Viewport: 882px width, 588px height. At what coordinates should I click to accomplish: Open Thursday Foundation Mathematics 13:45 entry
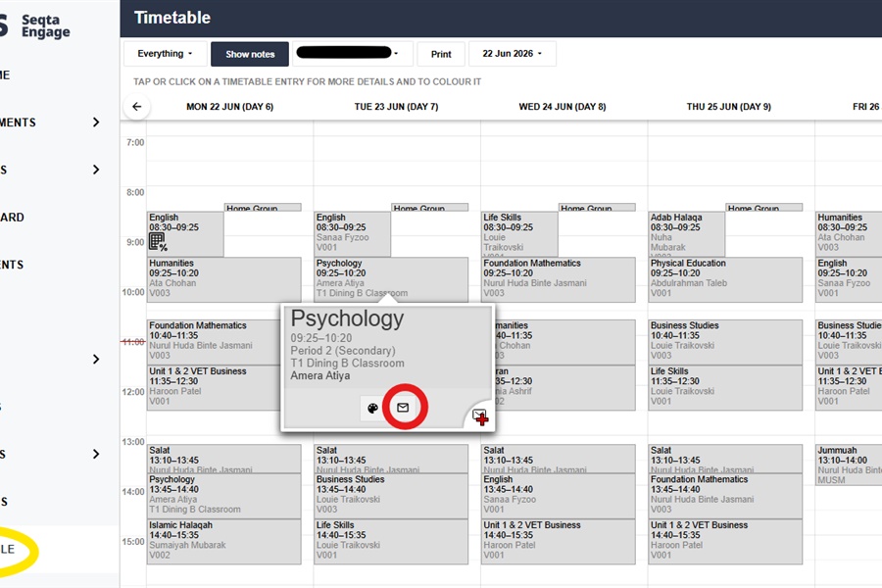pyautogui.click(x=725, y=496)
